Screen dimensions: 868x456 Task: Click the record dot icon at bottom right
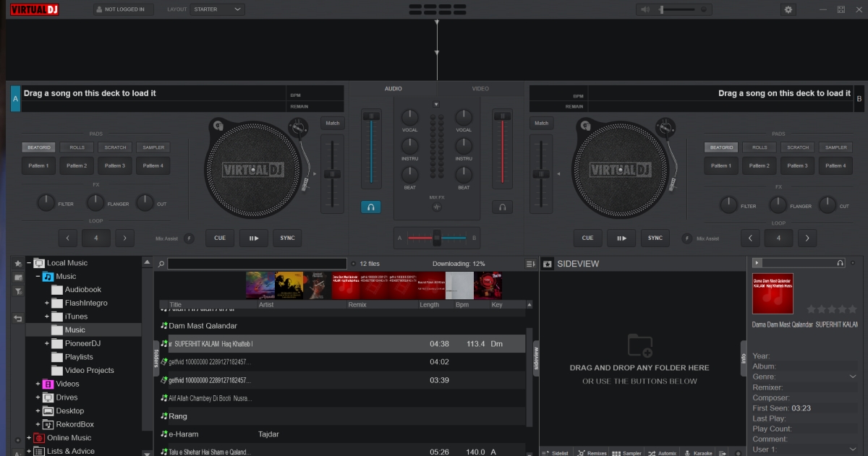point(739,452)
